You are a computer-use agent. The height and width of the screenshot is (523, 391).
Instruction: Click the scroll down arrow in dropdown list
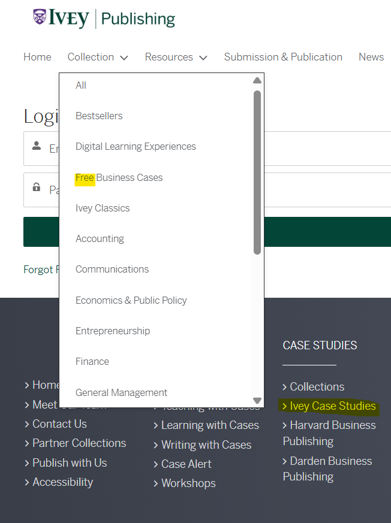[257, 400]
